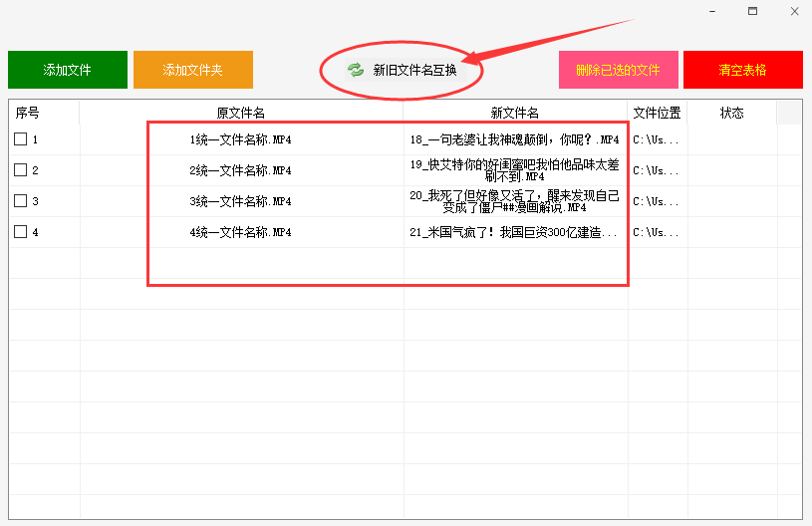Click new name starting with 20_我死了
Screen dimensions: 812x526
(x=515, y=201)
